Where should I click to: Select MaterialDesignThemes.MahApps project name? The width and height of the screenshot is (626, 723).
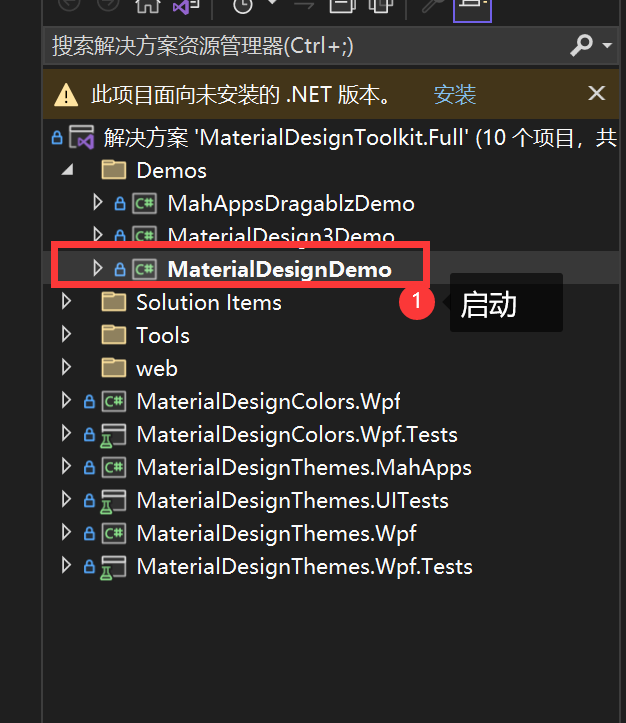point(304,468)
